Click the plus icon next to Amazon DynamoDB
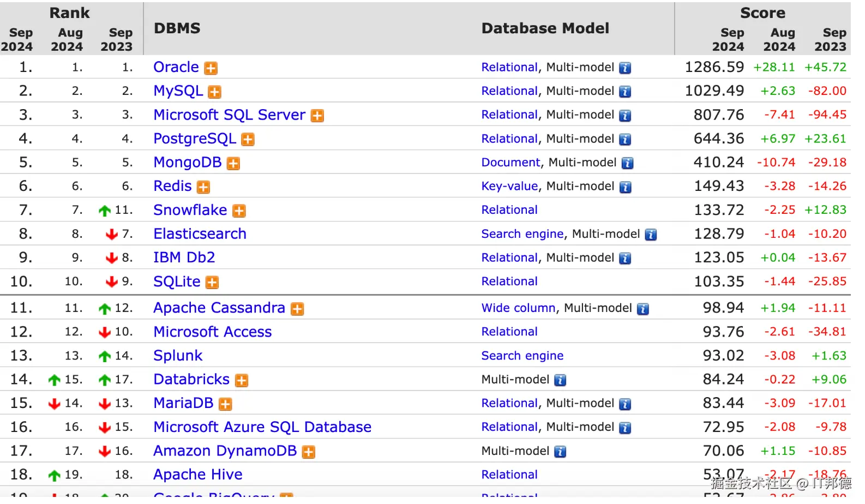865x504 pixels. coord(309,452)
